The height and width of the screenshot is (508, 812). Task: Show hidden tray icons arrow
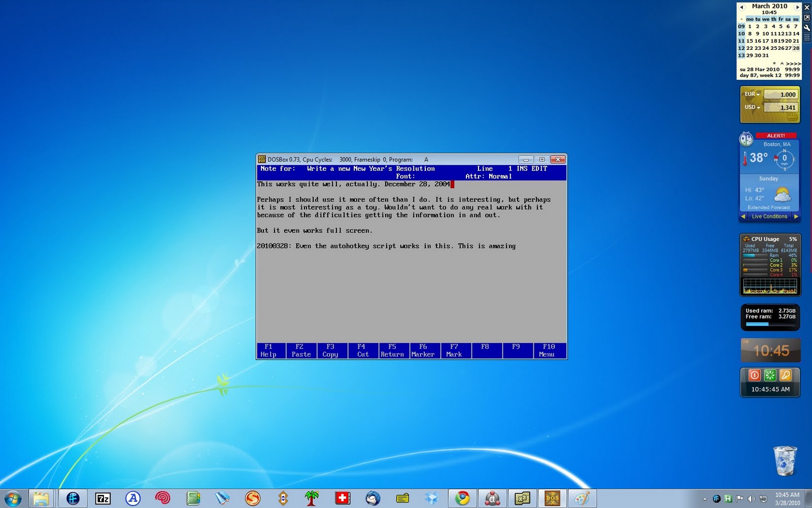(704, 499)
